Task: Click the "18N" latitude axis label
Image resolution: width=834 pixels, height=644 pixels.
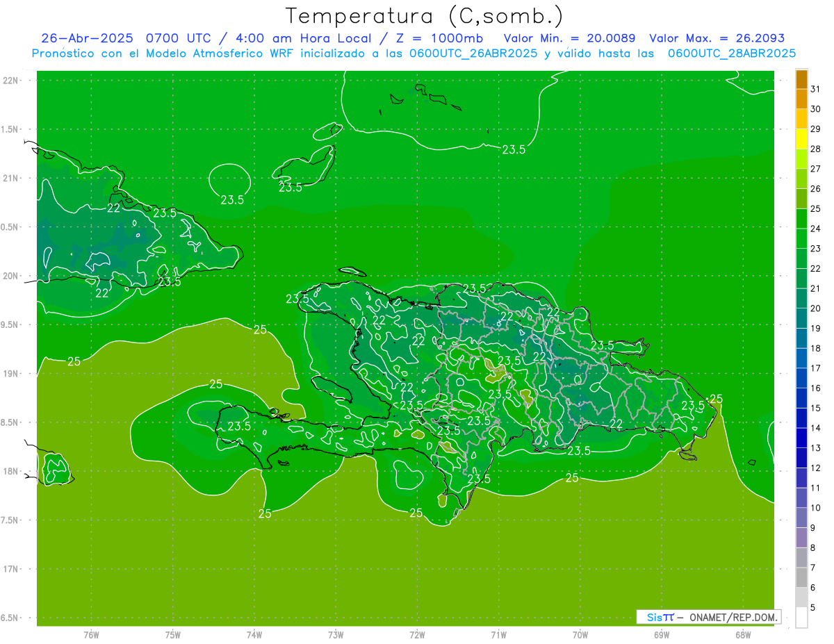Action: click(x=10, y=472)
